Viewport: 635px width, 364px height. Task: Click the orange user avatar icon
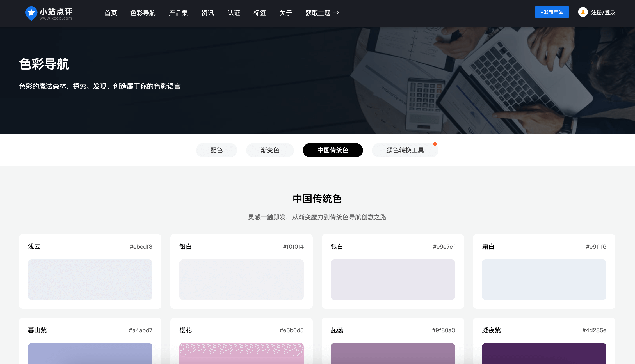click(x=583, y=12)
